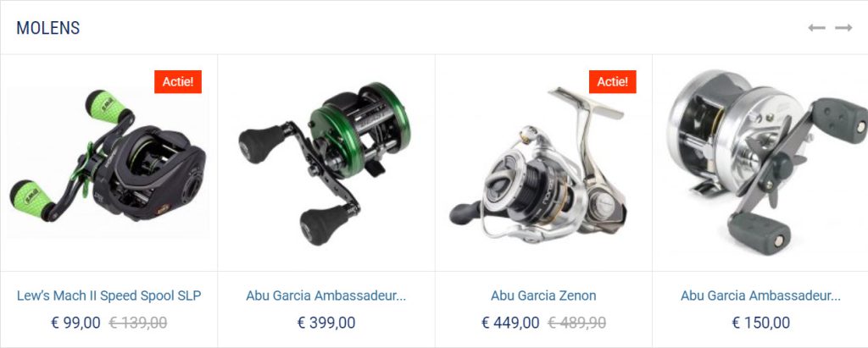This screenshot has width=868, height=348.
Task: Open Abu Garcia Ambassadeur title priced €399,00
Action: click(326, 296)
